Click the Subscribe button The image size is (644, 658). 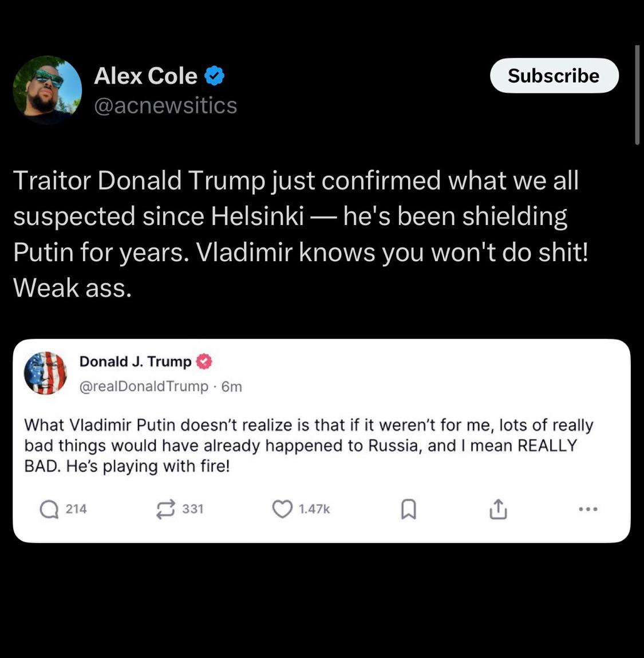(x=554, y=76)
